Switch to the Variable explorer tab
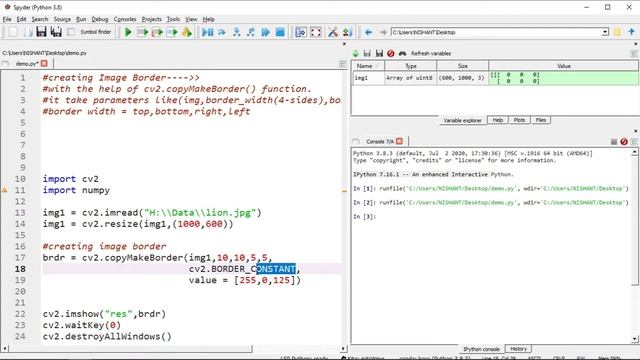 click(462, 120)
